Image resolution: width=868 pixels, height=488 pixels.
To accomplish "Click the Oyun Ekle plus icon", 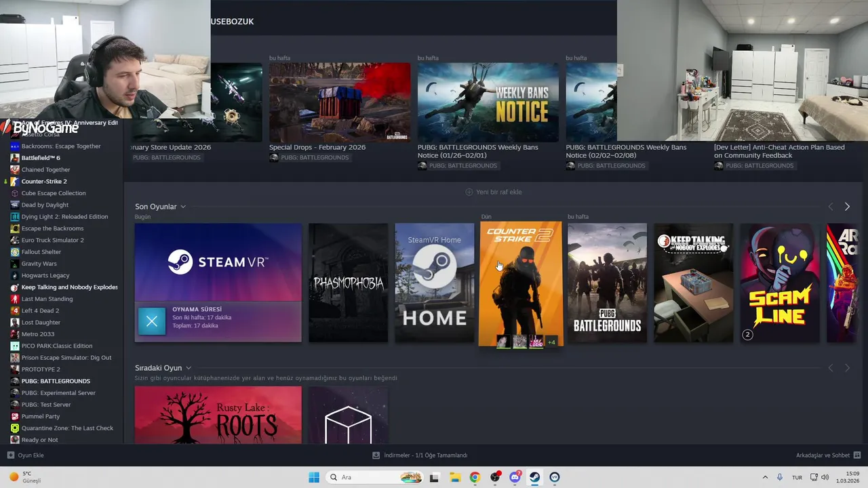I will click(x=11, y=455).
